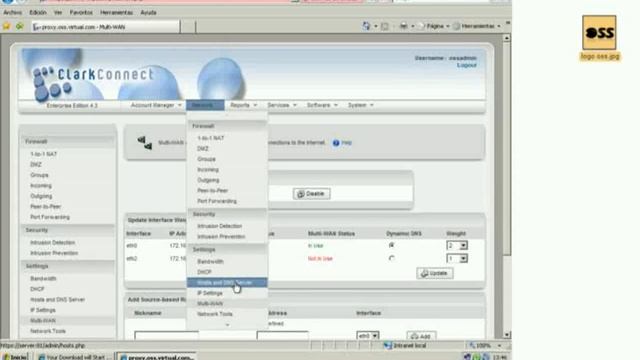Click the feeds icon in browser toolbar
Screen dimensions: 640x360
pyautogui.click(x=384, y=26)
